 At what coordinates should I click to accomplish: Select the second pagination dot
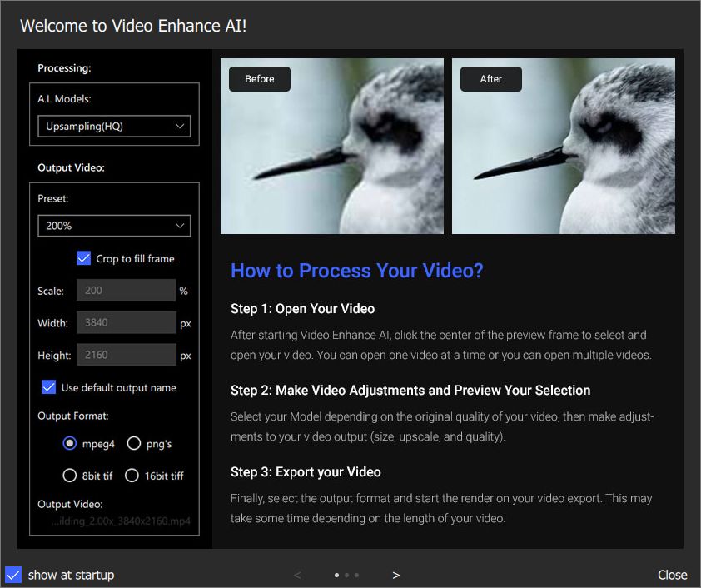pyautogui.click(x=346, y=575)
